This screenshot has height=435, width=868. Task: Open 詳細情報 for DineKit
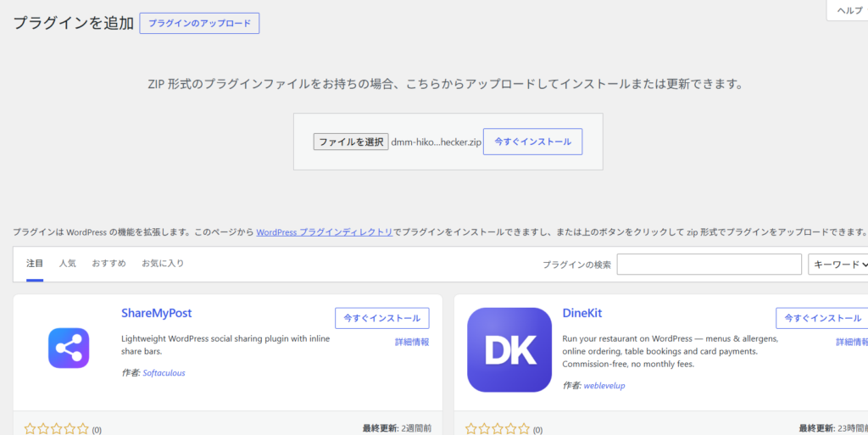(x=852, y=342)
